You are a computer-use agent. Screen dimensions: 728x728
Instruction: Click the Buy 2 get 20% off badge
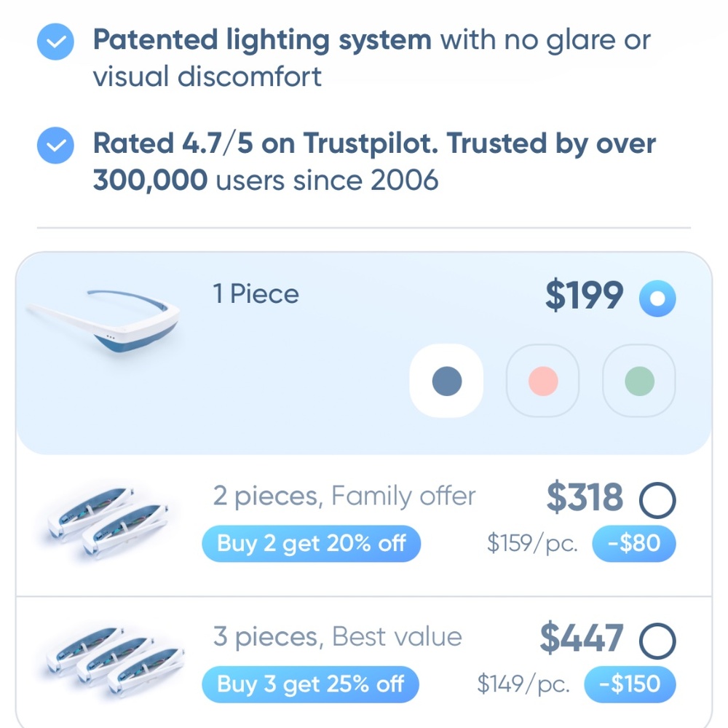pos(311,543)
